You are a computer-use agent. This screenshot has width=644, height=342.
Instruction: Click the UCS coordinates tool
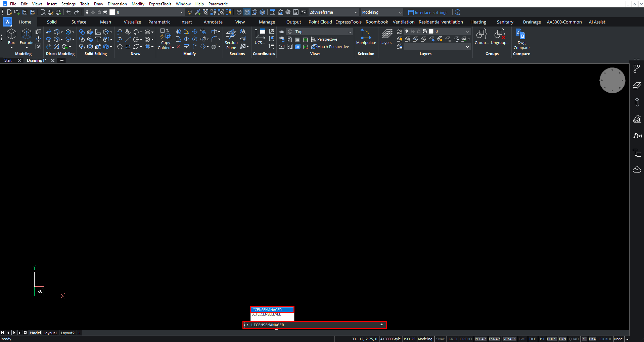coord(260,37)
